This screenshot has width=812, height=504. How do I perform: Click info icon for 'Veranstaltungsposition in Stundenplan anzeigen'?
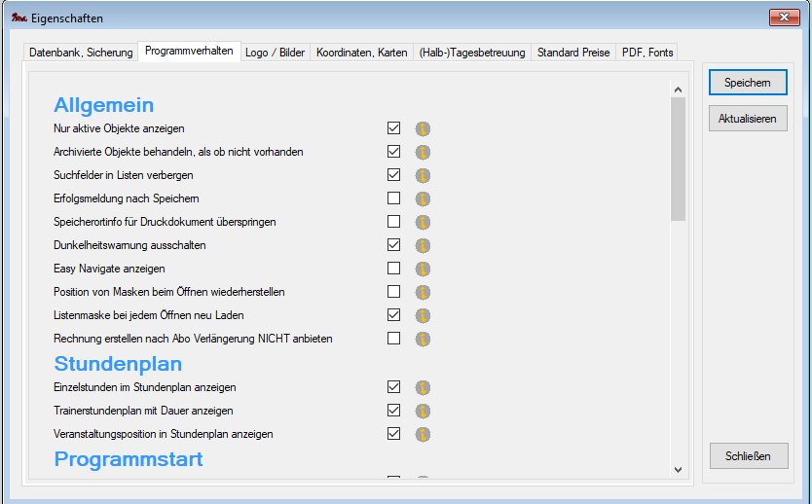click(424, 434)
